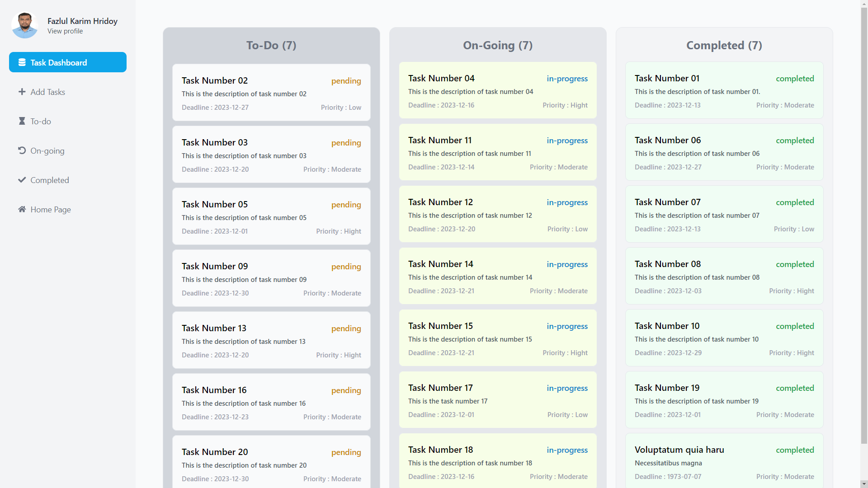
Task: Toggle the in-progress status on Task Number 04
Action: [567, 79]
